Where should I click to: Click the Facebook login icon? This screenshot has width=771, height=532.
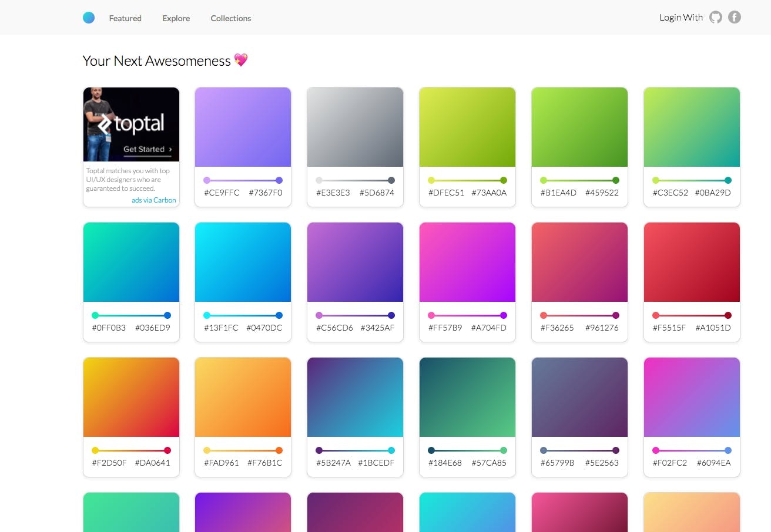coord(734,17)
